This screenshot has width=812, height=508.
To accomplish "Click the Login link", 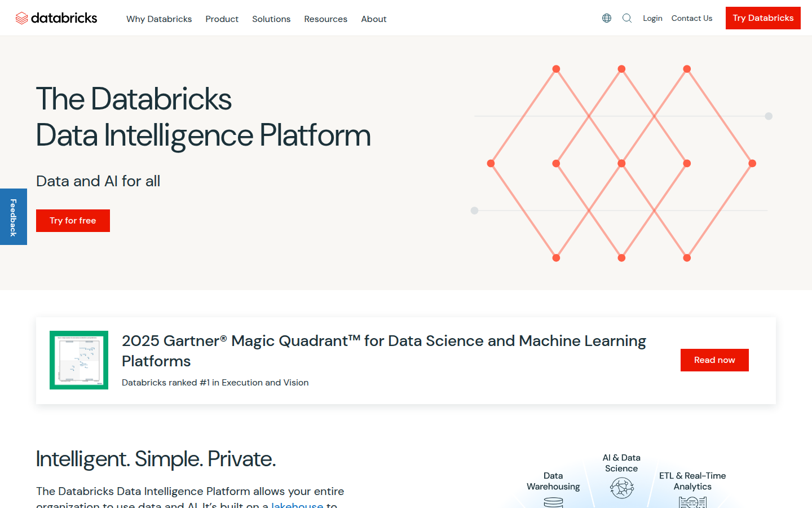I will 652,18.
